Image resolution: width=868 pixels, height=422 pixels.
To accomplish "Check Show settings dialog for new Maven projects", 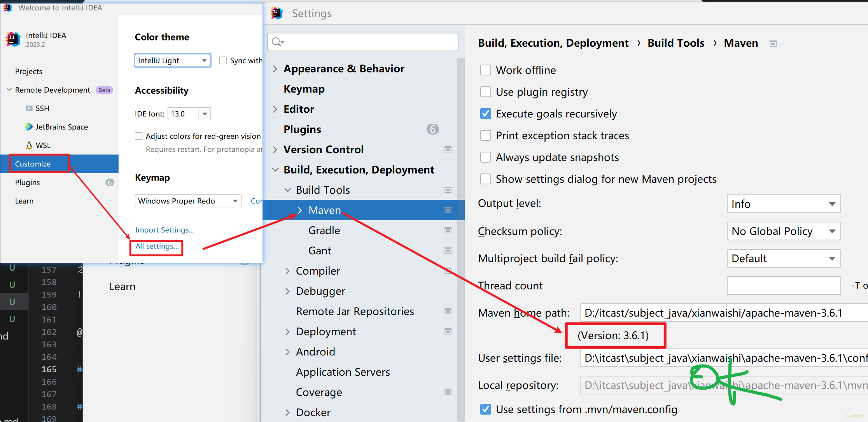I will [x=486, y=179].
